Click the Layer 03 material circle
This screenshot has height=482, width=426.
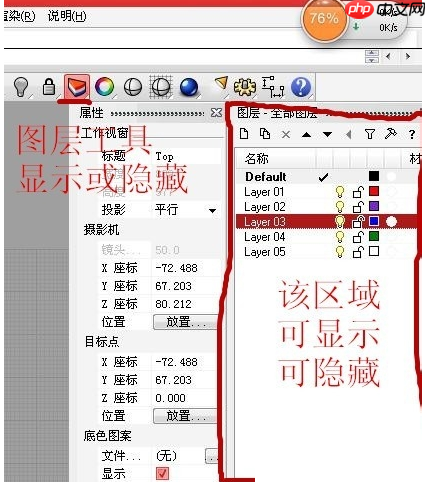coord(392,222)
